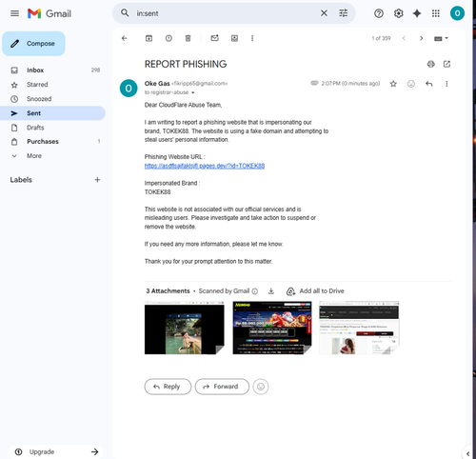Download all attachments
Image resolution: width=476 pixels, height=459 pixels.
click(271, 291)
